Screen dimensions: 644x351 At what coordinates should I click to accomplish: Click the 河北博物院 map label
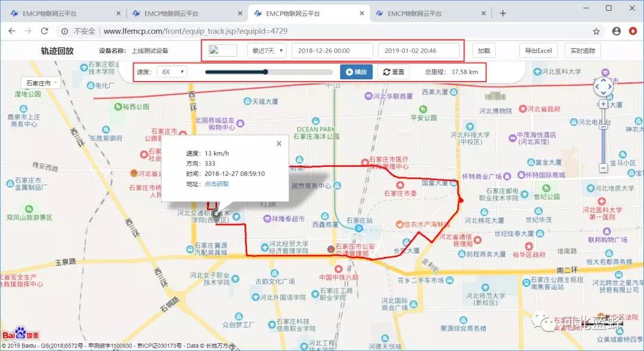(x=496, y=111)
